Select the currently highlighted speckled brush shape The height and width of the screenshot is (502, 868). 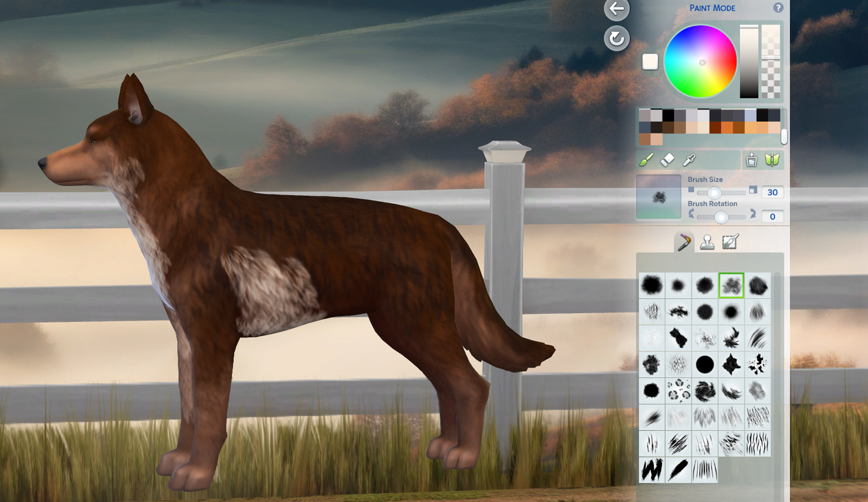730,285
